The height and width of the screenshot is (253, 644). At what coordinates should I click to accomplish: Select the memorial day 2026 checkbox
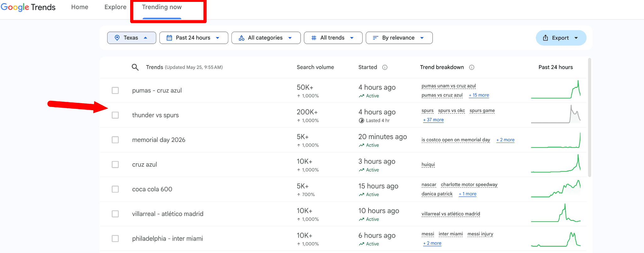pos(115,140)
